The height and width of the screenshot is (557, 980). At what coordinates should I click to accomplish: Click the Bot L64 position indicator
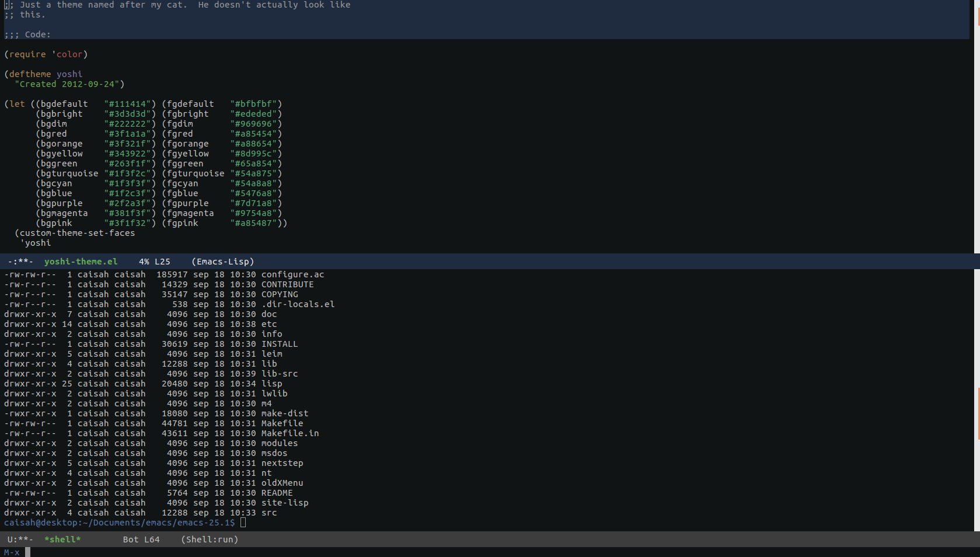(x=141, y=539)
